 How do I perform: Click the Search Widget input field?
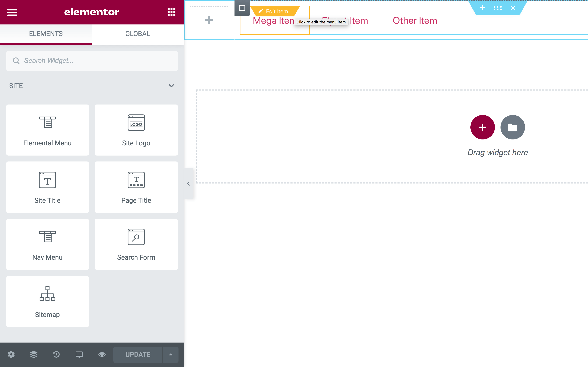tap(92, 60)
